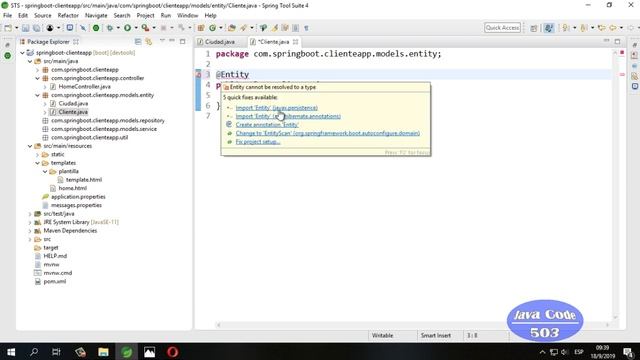640x360 pixels.
Task: Close the Cliente.java editor tab
Action: (296, 42)
